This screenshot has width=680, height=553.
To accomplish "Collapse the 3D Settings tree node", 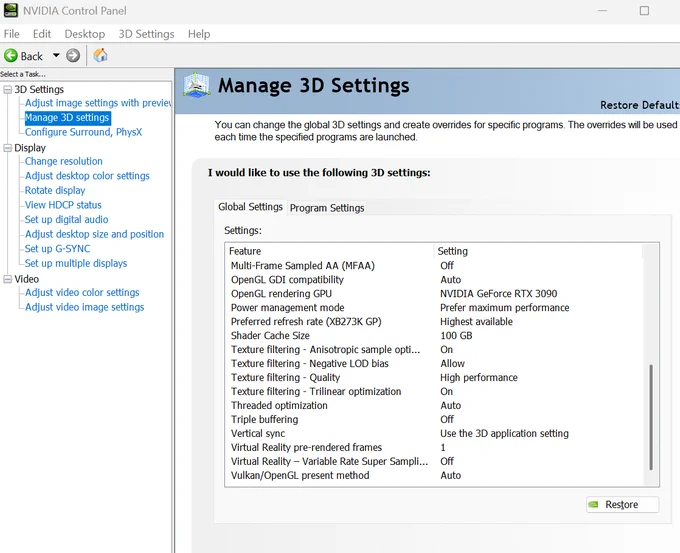I will (x=7, y=89).
